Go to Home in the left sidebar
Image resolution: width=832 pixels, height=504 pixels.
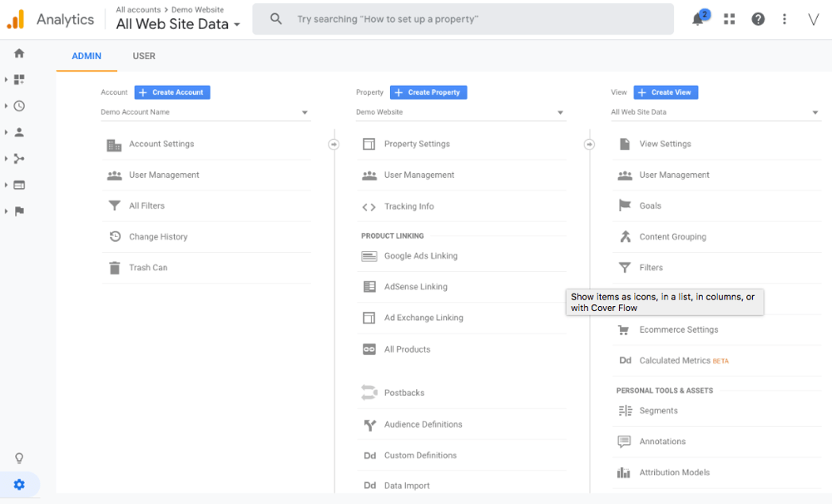click(x=19, y=53)
